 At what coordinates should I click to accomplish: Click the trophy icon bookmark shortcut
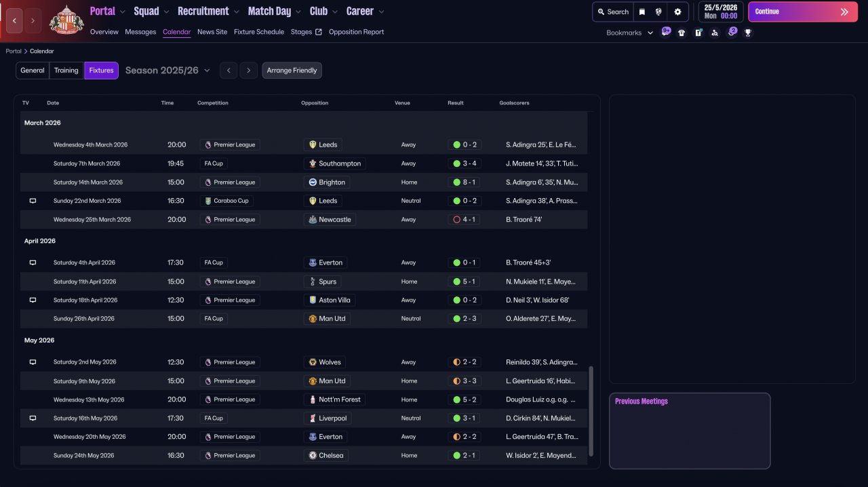(x=748, y=33)
